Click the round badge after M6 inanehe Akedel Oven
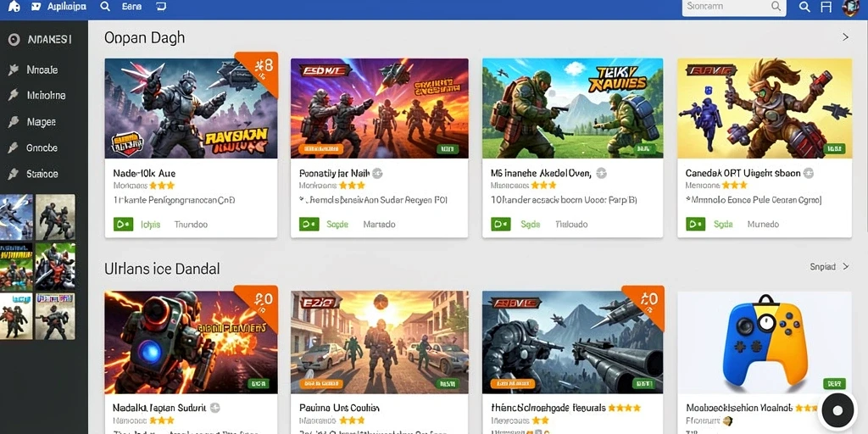The height and width of the screenshot is (434, 868). (601, 173)
